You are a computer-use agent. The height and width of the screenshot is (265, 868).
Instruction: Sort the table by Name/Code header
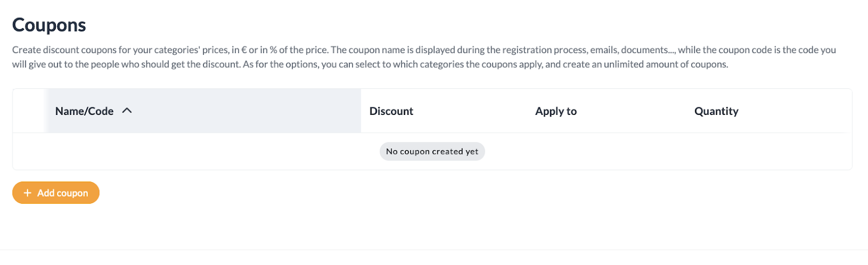[x=84, y=111]
